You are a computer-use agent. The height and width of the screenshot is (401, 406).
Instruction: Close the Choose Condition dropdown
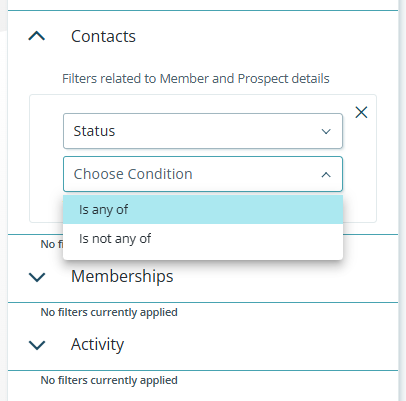click(203, 174)
